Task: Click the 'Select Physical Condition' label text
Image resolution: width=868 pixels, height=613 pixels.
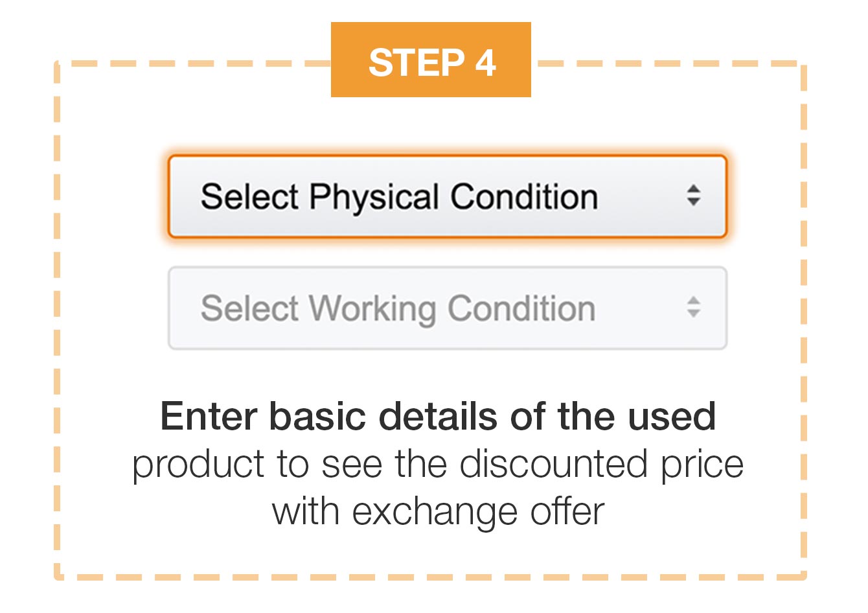Action: click(x=399, y=197)
